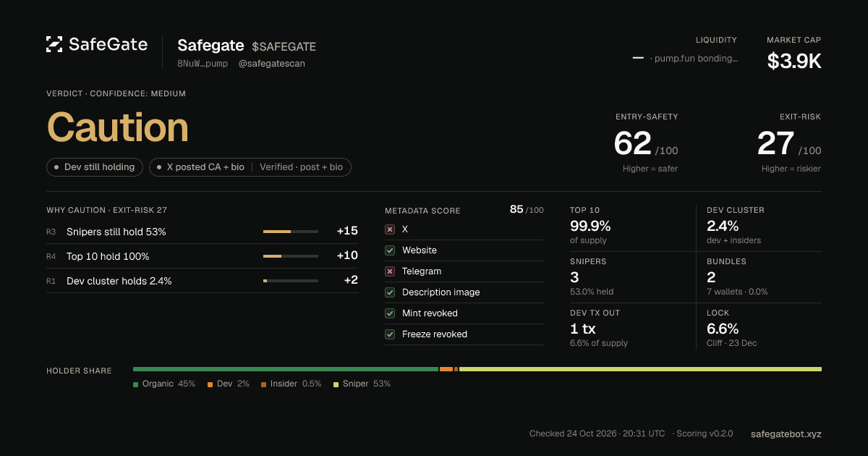Click the Verified · post + bio text
This screenshot has height=456, width=868.
[301, 167]
